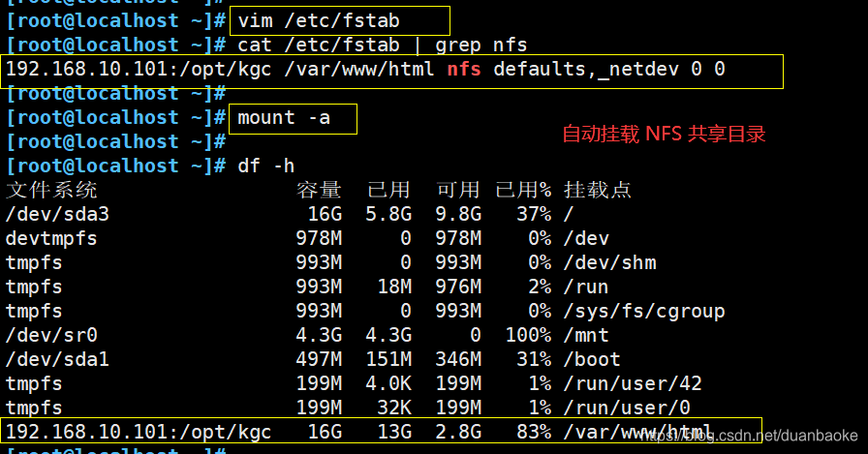Click the '37%' usage value
This screenshot has height=454, width=868.
click(x=534, y=215)
